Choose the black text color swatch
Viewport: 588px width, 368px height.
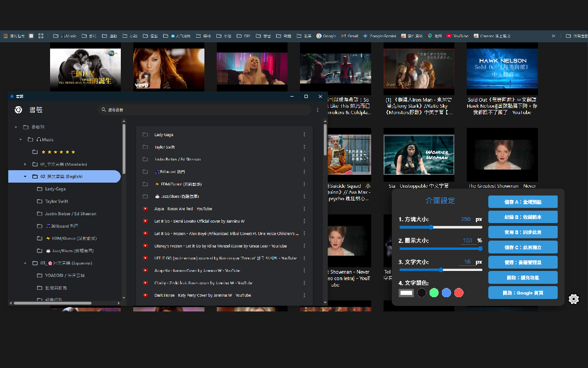pyautogui.click(x=422, y=293)
